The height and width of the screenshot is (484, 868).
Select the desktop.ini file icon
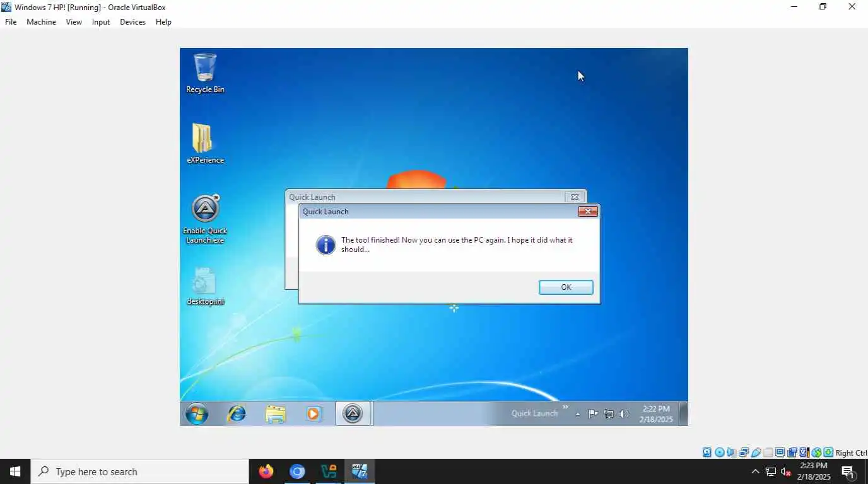[205, 287]
